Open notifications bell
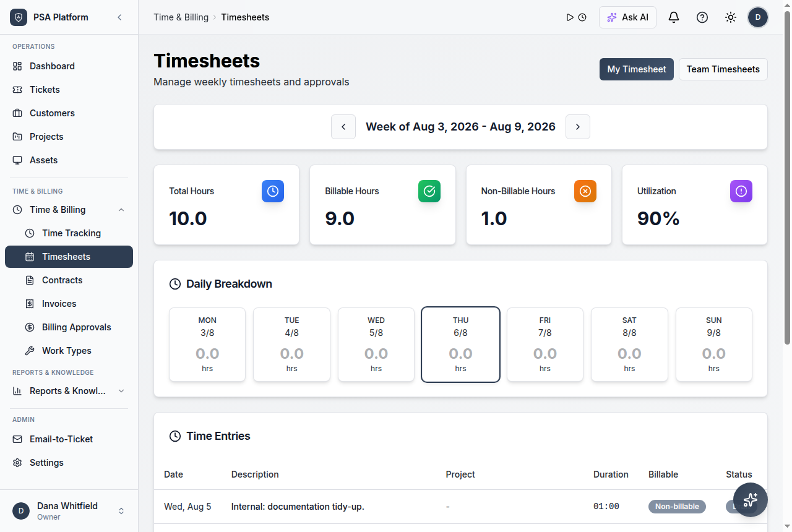792x532 pixels. pos(674,17)
